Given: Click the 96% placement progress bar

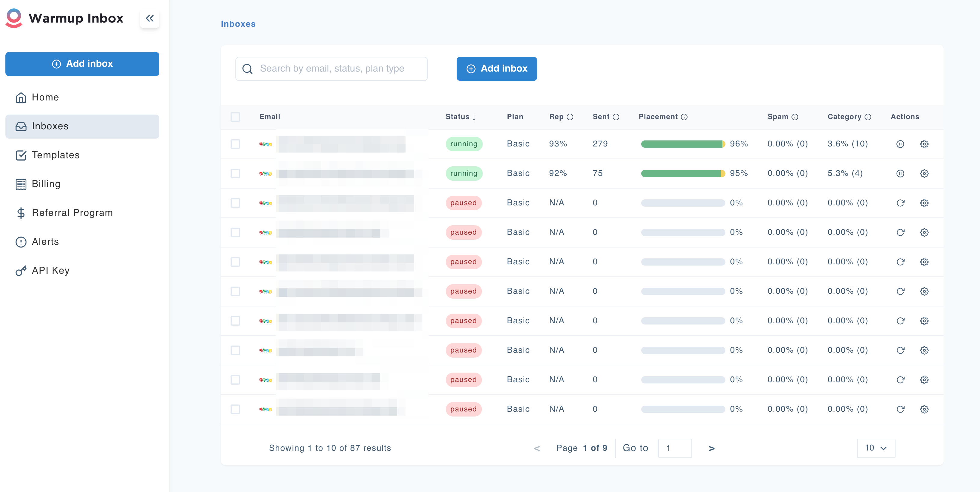Looking at the screenshot, I should pos(683,144).
